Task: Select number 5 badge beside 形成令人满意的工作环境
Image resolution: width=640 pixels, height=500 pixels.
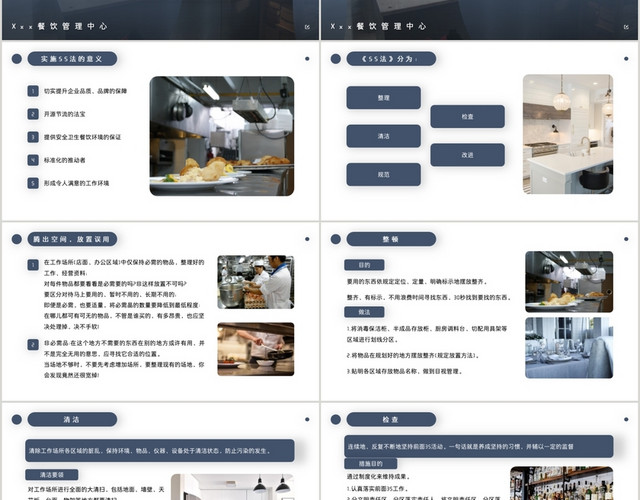Action: point(33,183)
